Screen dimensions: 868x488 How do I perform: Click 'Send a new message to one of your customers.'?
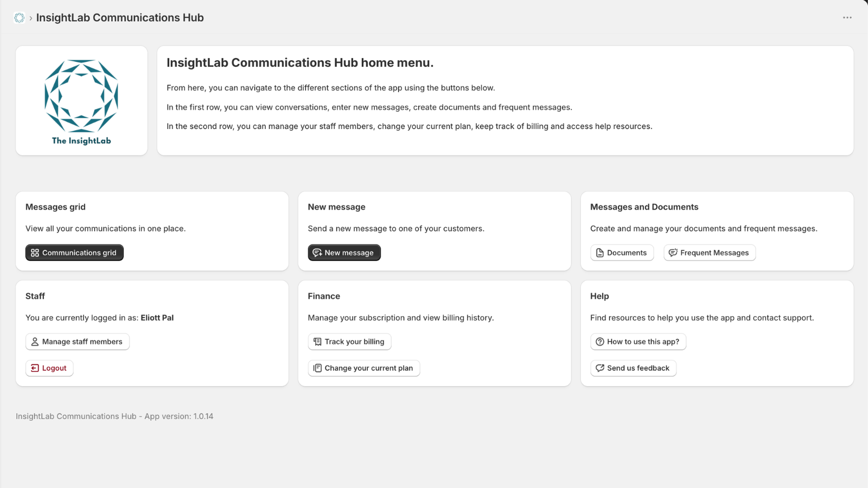396,229
